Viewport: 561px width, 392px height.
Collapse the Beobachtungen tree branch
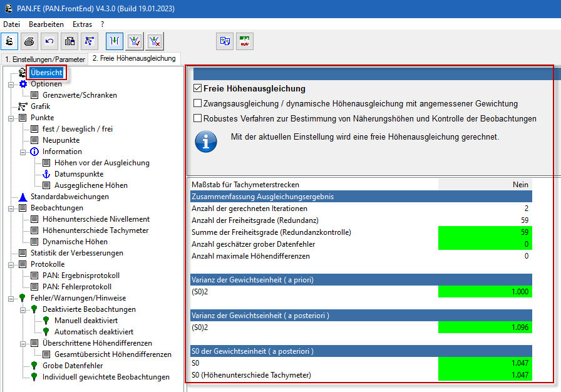coord(11,208)
